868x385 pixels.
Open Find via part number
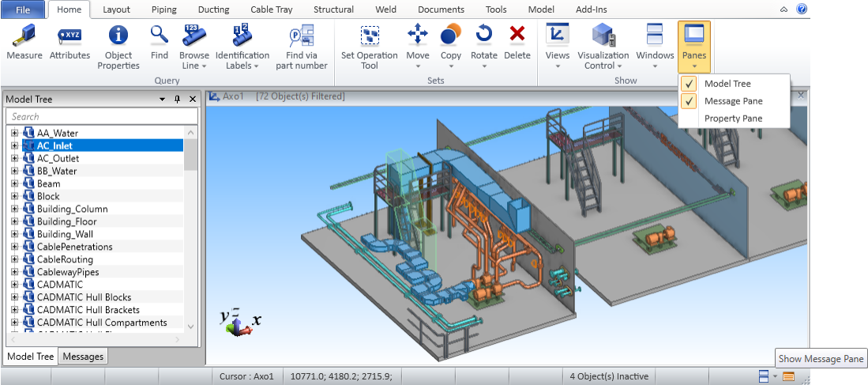300,47
